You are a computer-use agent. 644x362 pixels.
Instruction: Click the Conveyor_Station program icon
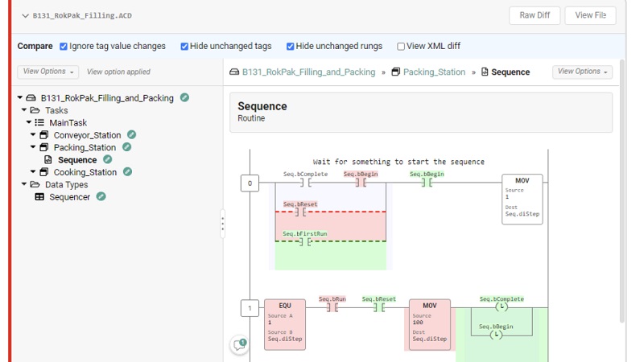tap(44, 134)
